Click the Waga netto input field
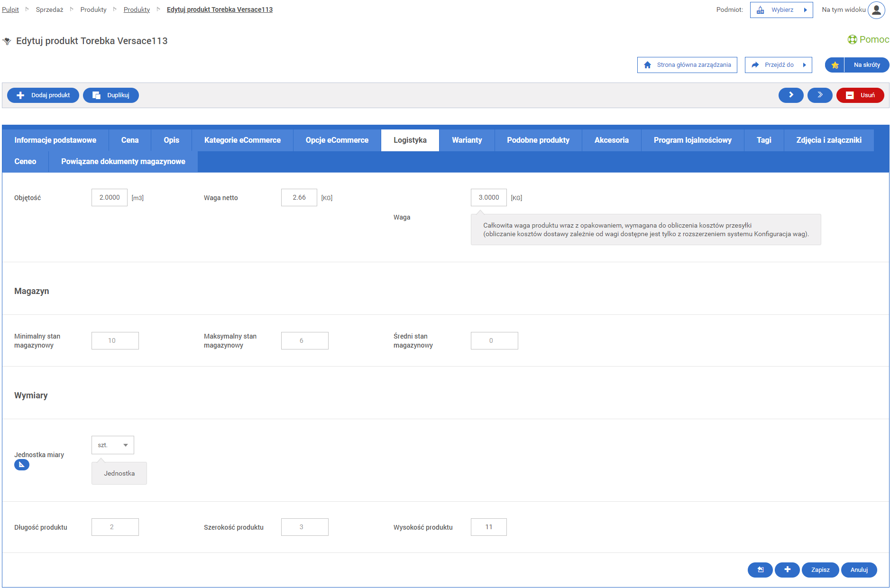 pos(299,198)
